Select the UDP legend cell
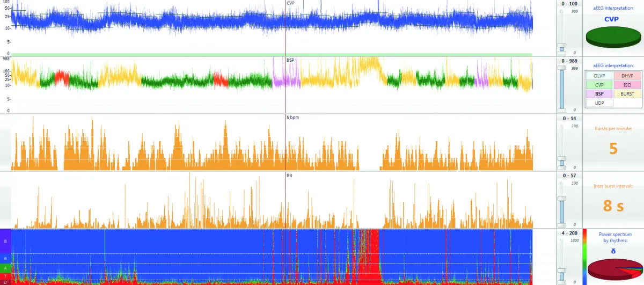Viewport: 644px width, 285px height. [x=599, y=102]
